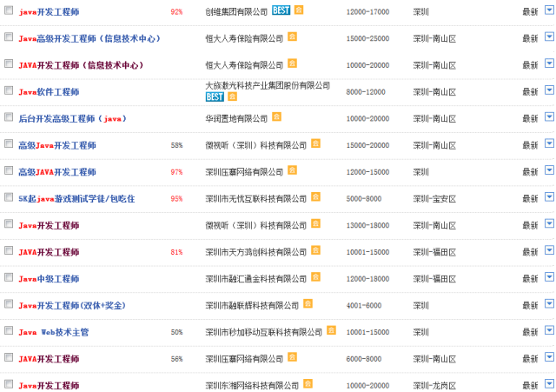Expand the arrow in the JAVA开发工程师(信息技术中心) row
This screenshot has width=556, height=392.
(x=549, y=63)
